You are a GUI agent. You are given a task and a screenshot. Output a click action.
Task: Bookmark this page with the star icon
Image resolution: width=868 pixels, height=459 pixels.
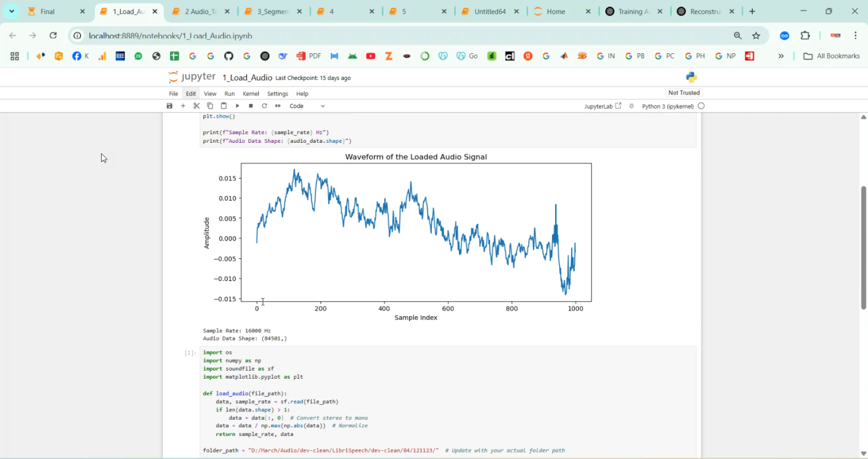pos(756,36)
